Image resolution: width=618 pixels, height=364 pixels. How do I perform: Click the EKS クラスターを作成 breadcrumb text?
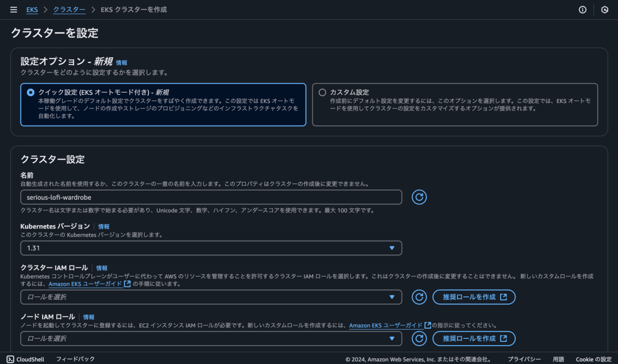pos(133,10)
